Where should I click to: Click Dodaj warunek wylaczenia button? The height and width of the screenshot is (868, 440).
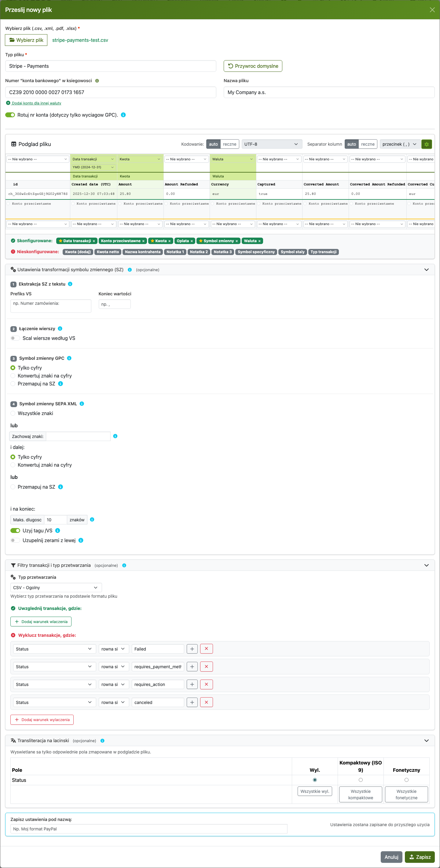[x=42, y=720]
